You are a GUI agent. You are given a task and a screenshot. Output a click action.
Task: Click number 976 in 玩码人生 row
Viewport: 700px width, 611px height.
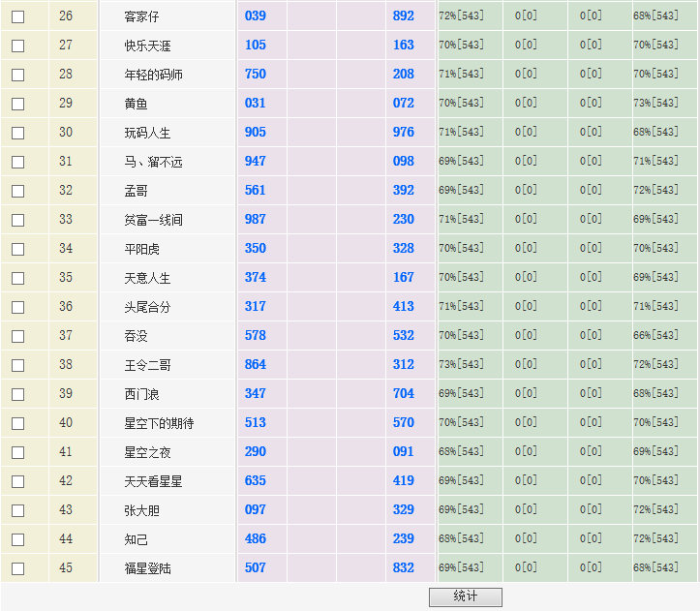pyautogui.click(x=404, y=133)
